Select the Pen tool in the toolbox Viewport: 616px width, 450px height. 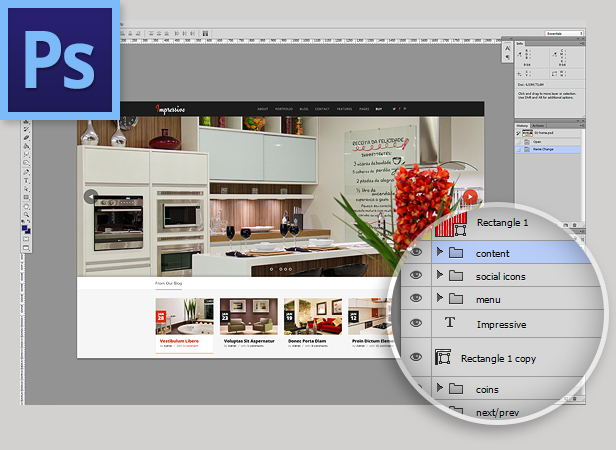pyautogui.click(x=26, y=172)
